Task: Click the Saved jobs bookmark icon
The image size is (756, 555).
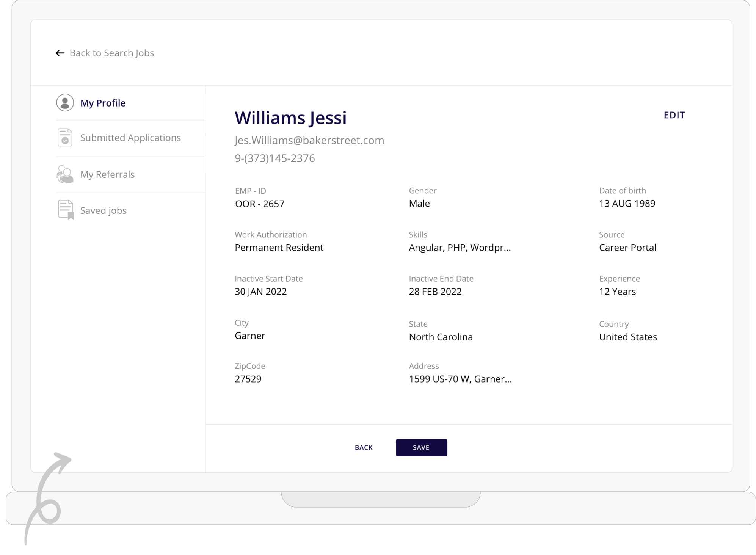Action: pos(66,210)
